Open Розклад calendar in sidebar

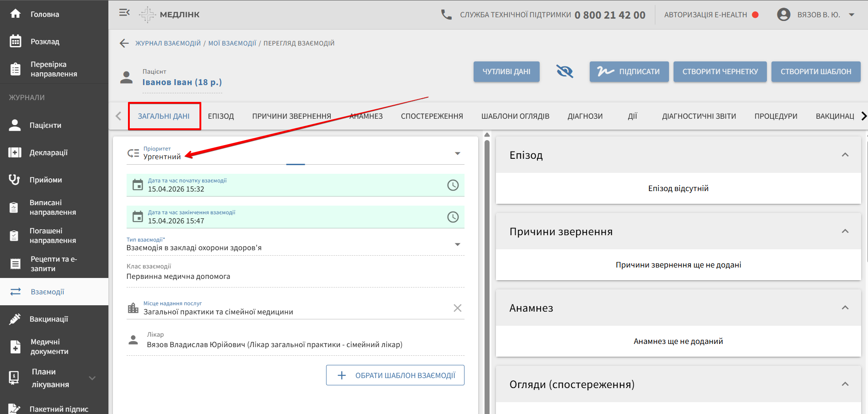pos(45,41)
